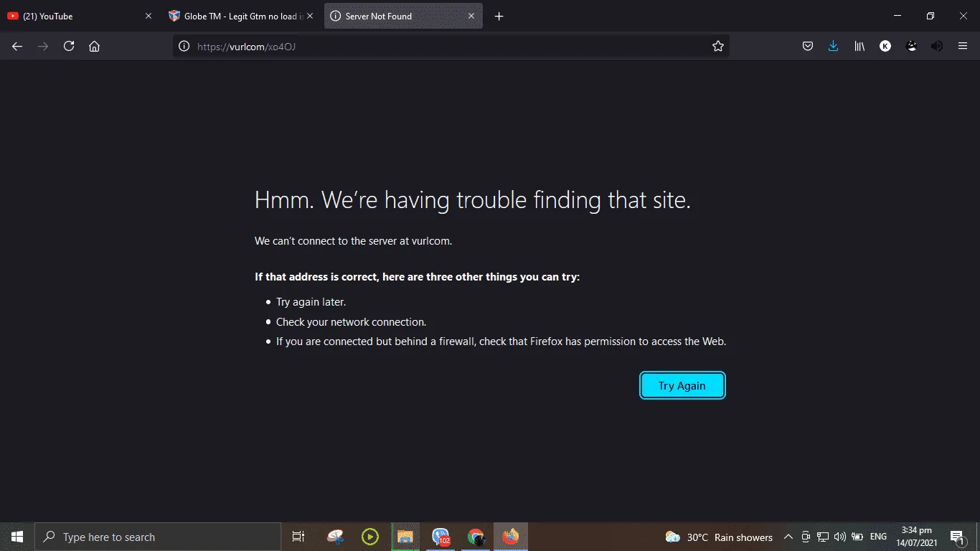This screenshot has height=551, width=980.
Task: Click the Firefox taskbar icon
Action: pyautogui.click(x=511, y=537)
